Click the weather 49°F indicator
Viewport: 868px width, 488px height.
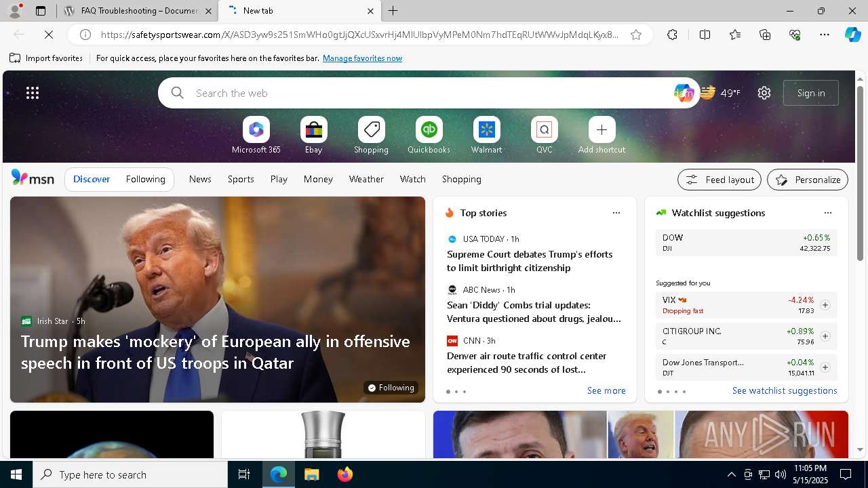(x=721, y=93)
